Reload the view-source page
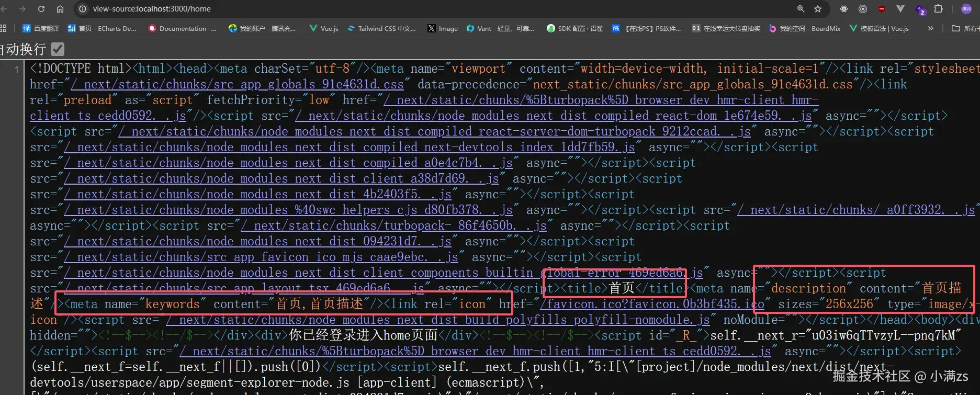980x395 pixels. click(x=41, y=9)
